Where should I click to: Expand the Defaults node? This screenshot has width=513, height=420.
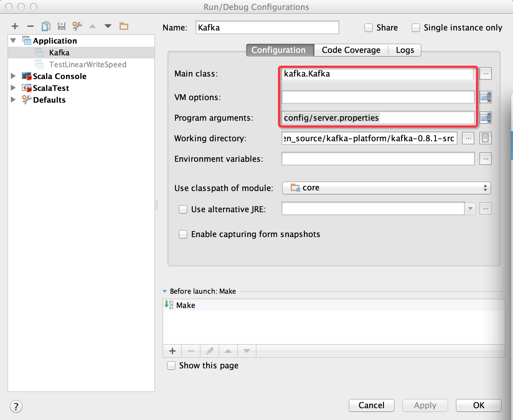[13, 100]
